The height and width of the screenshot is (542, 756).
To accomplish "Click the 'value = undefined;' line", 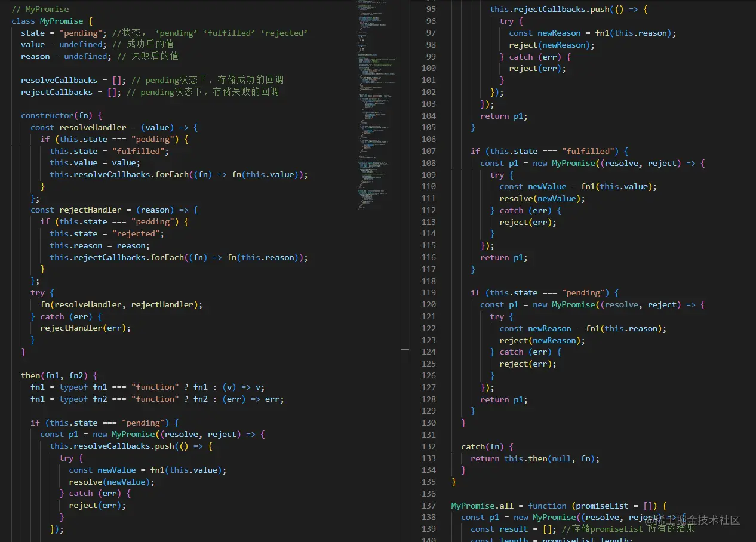I will 97,45.
